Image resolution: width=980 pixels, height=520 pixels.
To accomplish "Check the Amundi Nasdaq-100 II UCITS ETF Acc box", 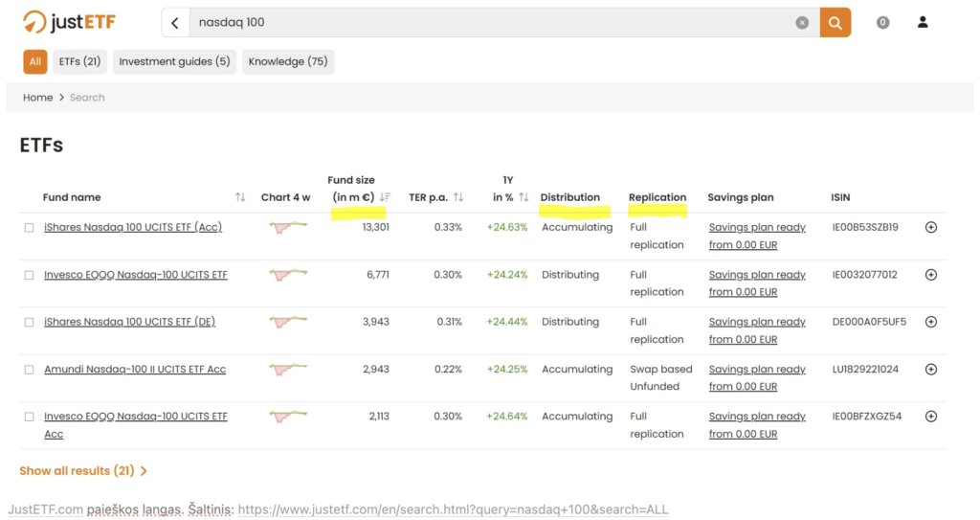I will (x=30, y=370).
